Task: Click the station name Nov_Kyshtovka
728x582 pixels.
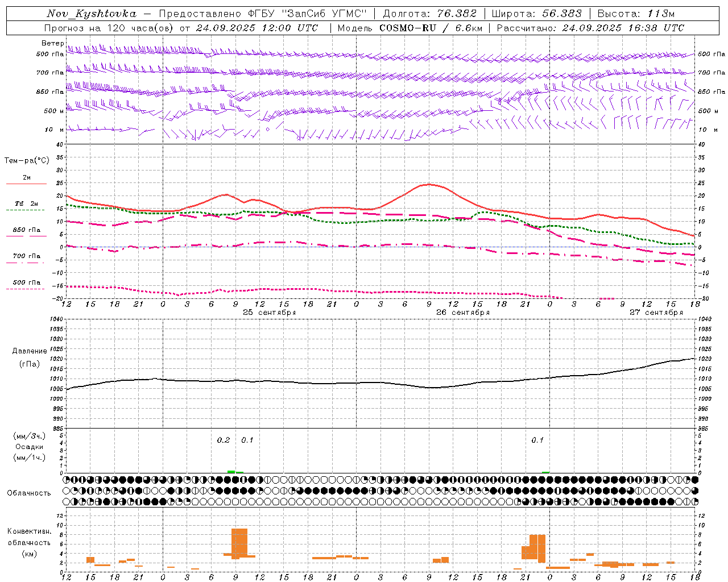Action: click(92, 14)
